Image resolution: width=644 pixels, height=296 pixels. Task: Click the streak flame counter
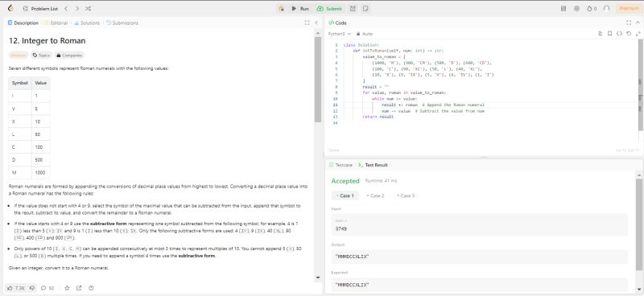592,8
